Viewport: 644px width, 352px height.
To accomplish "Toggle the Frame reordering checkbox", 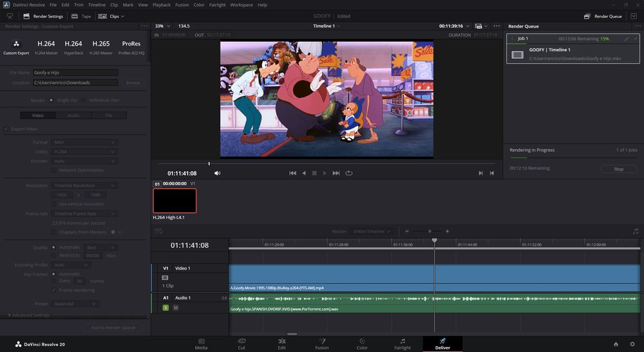I will pyautogui.click(x=53, y=290).
